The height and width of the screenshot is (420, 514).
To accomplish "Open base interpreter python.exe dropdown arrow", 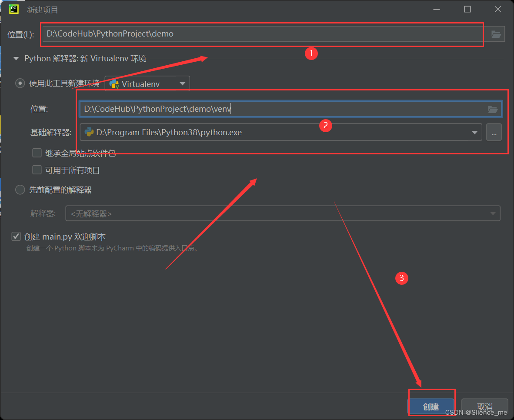I will (x=474, y=133).
